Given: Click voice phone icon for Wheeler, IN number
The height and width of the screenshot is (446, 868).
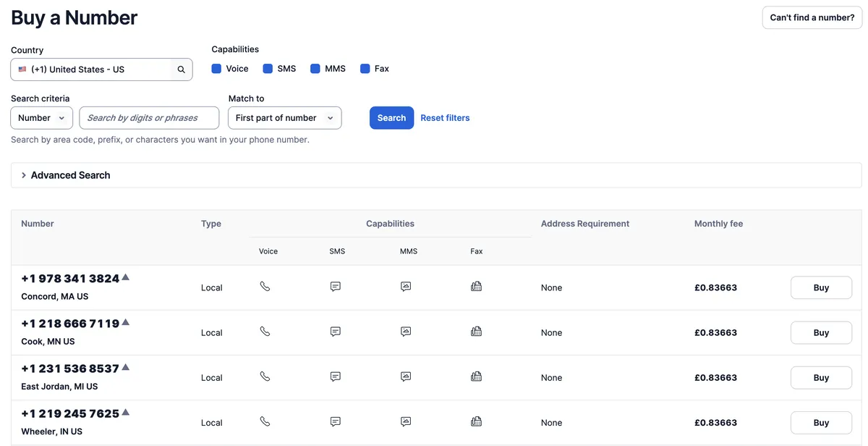Looking at the screenshot, I should coord(265,421).
